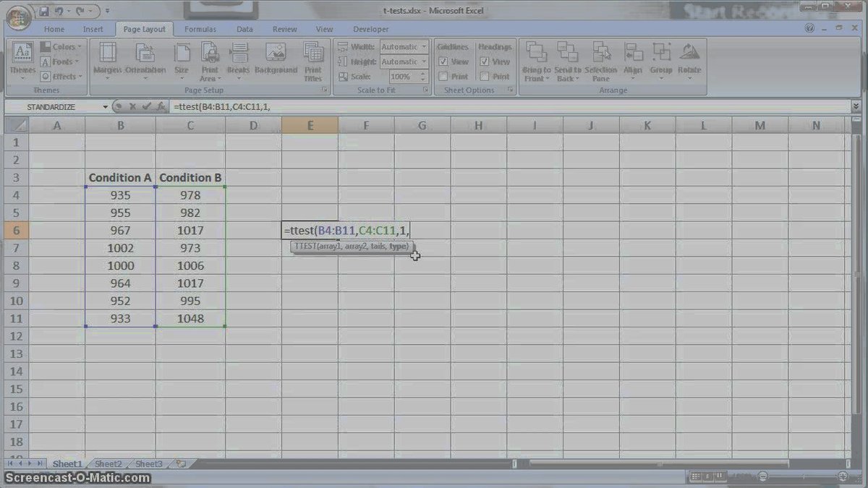Viewport: 868px width, 488px height.
Task: Confirm the formula with the check mark
Action: click(x=147, y=107)
